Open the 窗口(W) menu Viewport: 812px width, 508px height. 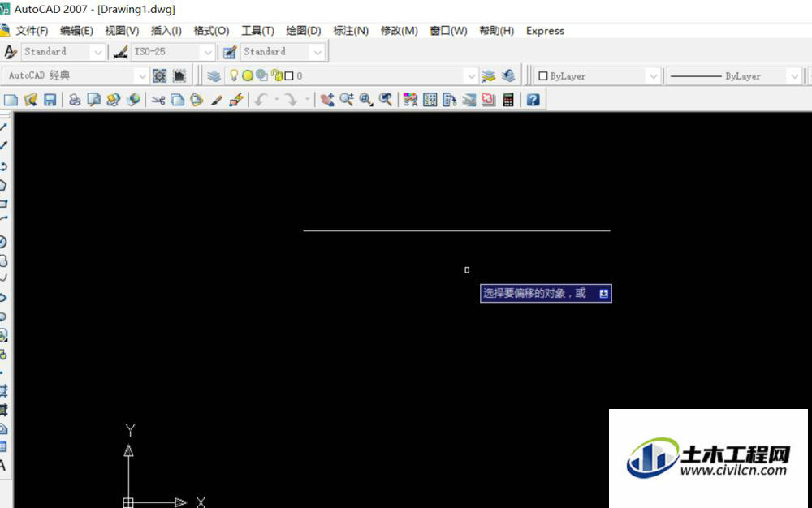coord(448,31)
